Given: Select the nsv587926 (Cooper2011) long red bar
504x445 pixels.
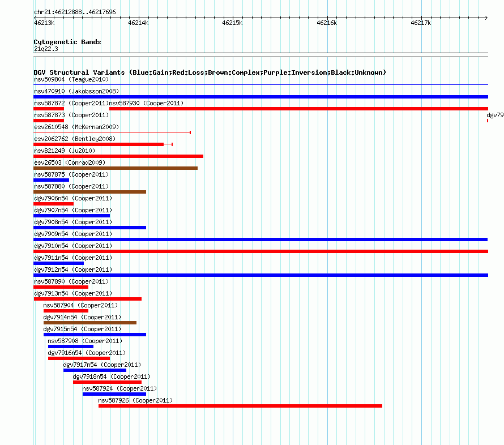Looking at the screenshot, I should coord(241,406).
